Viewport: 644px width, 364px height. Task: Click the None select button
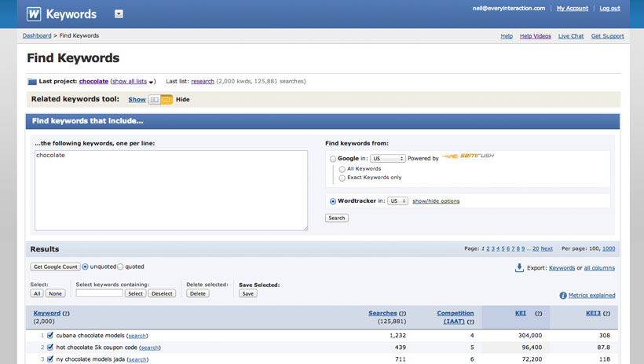click(x=56, y=294)
